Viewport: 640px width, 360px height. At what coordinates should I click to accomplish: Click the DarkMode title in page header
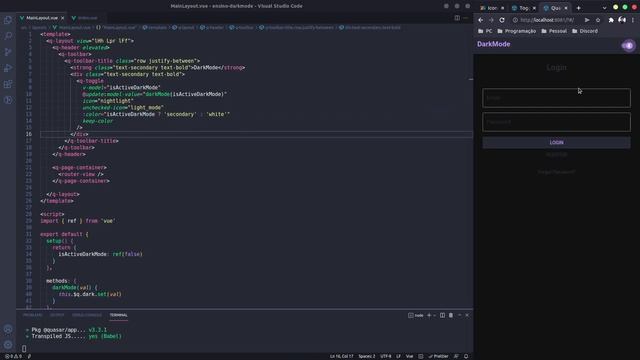tap(493, 44)
